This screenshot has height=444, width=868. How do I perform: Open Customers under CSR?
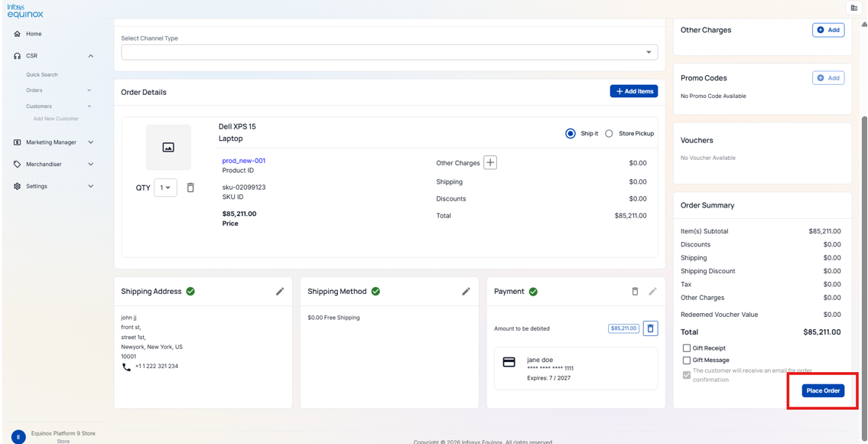39,106
